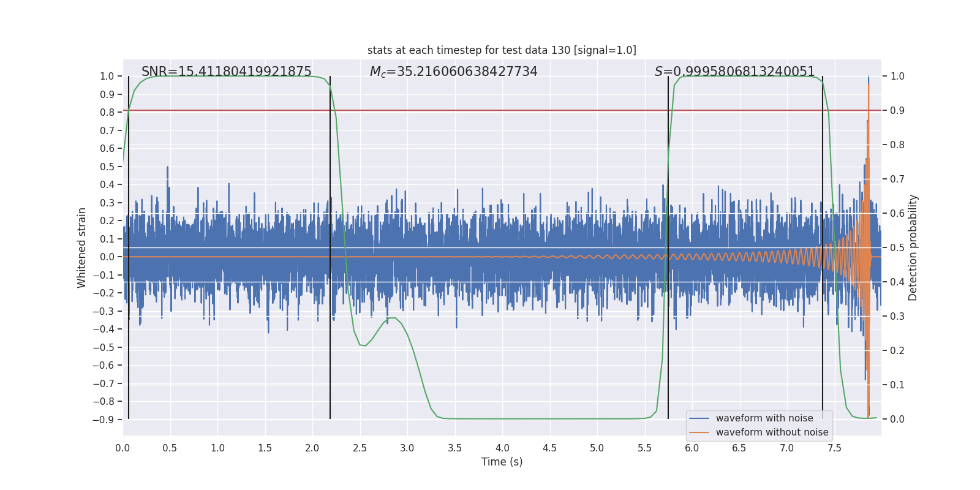Screen dimensions: 980x490
Task: Click the 0.5 tick label on Time axis
Action: (x=170, y=448)
